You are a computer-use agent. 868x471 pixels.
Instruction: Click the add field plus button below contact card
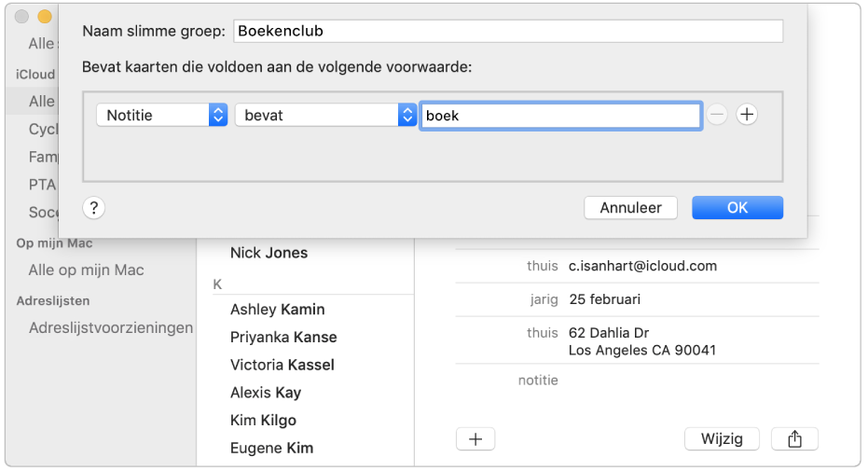click(x=475, y=439)
